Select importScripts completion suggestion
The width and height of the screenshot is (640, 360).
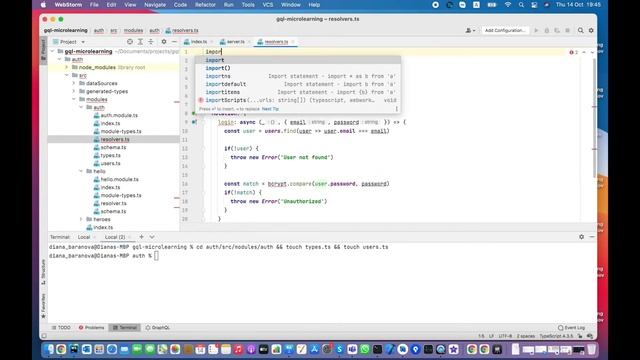(x=298, y=100)
